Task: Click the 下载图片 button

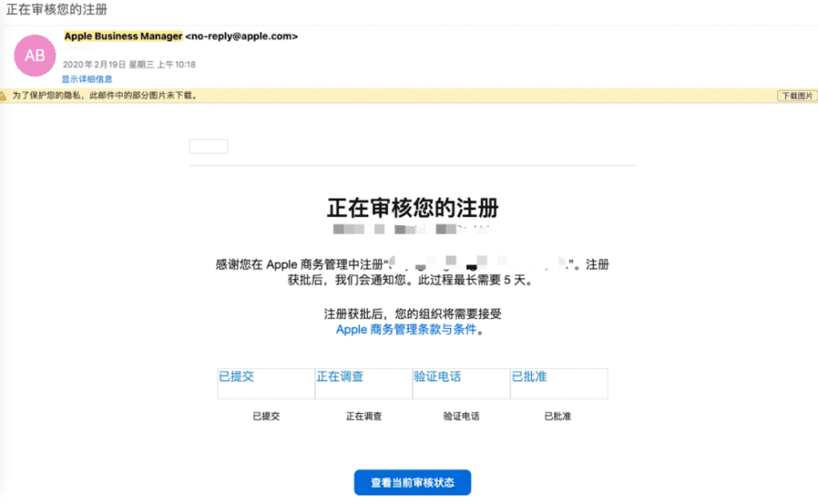Action: coord(797,96)
